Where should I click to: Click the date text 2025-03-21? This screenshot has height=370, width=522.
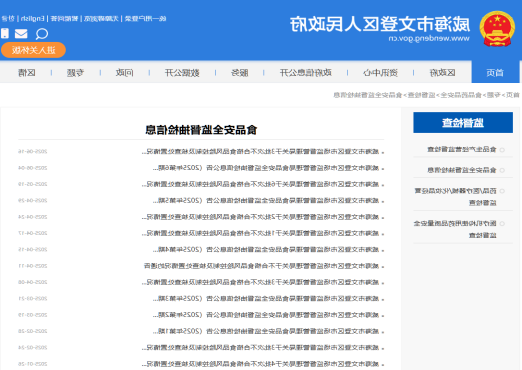click(x=33, y=299)
